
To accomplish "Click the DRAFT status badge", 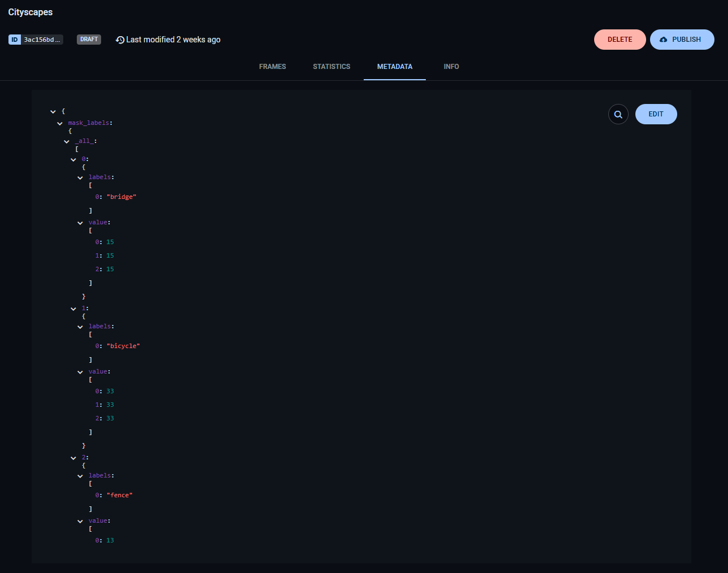I will click(x=89, y=40).
